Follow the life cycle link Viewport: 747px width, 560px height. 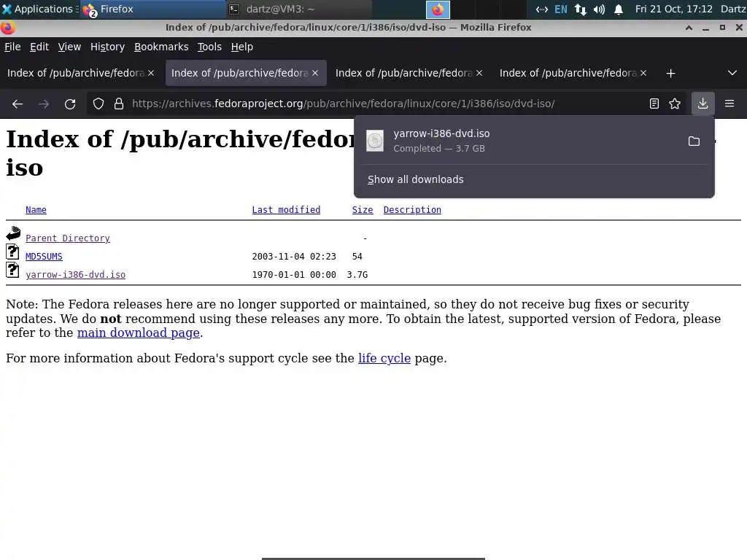pyautogui.click(x=384, y=358)
